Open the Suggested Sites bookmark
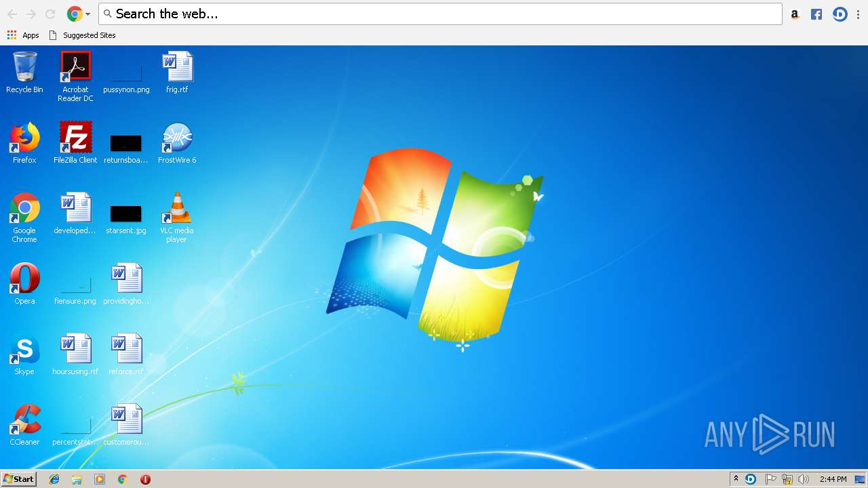This screenshot has width=868, height=488. [82, 35]
